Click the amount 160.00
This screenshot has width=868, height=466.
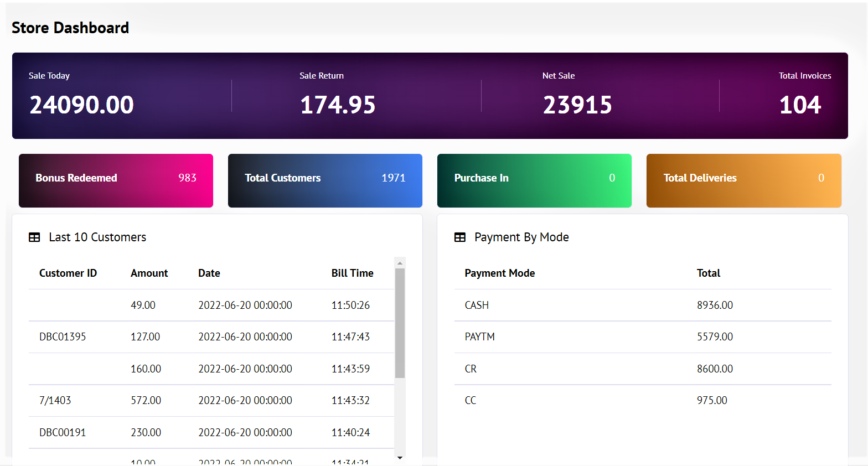click(x=146, y=369)
